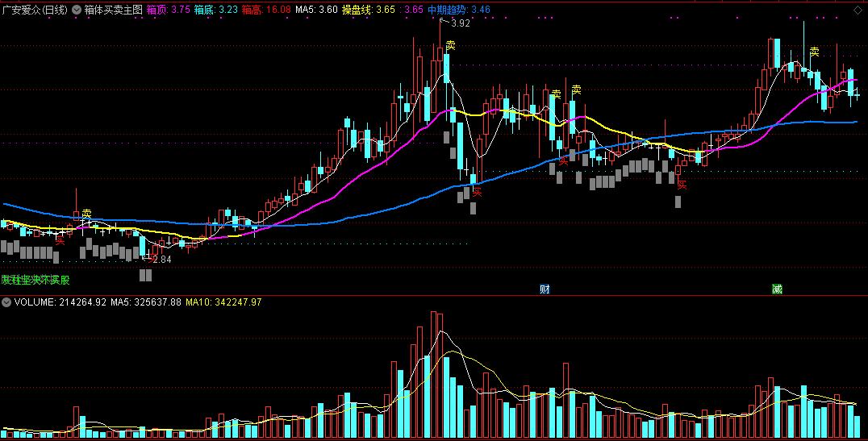Expand the dropdown arrow beside VOLUME
Image resolution: width=868 pixels, height=441 pixels.
[6, 302]
